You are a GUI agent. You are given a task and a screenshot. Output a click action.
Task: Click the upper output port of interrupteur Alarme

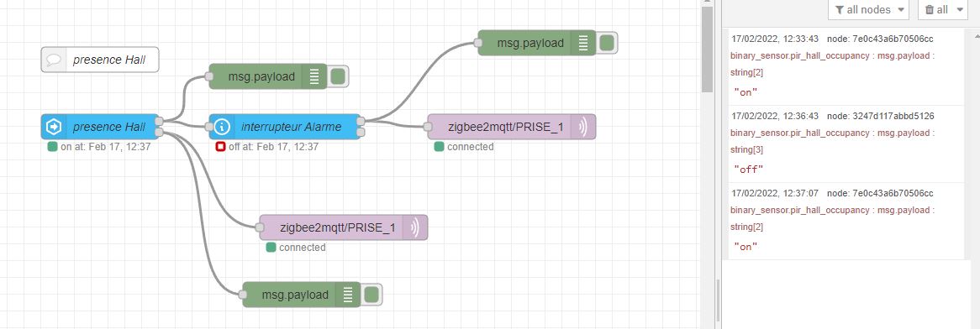tap(361, 121)
